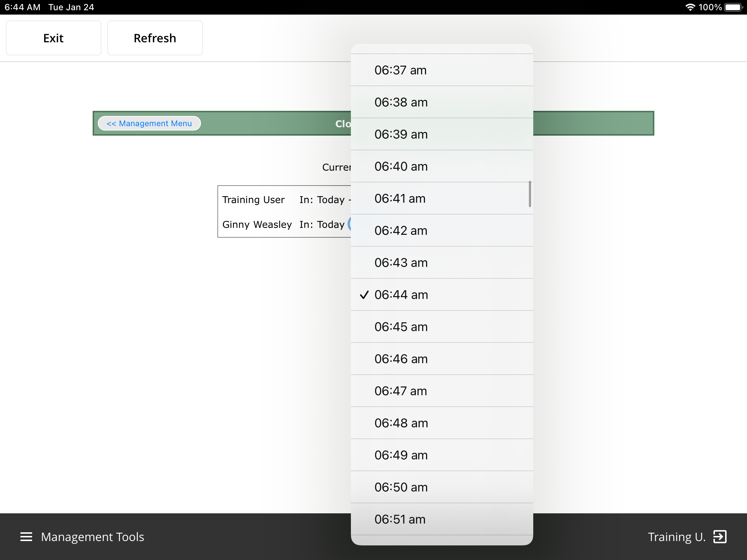The width and height of the screenshot is (747, 560).
Task: Click the Refresh button
Action: tap(155, 38)
